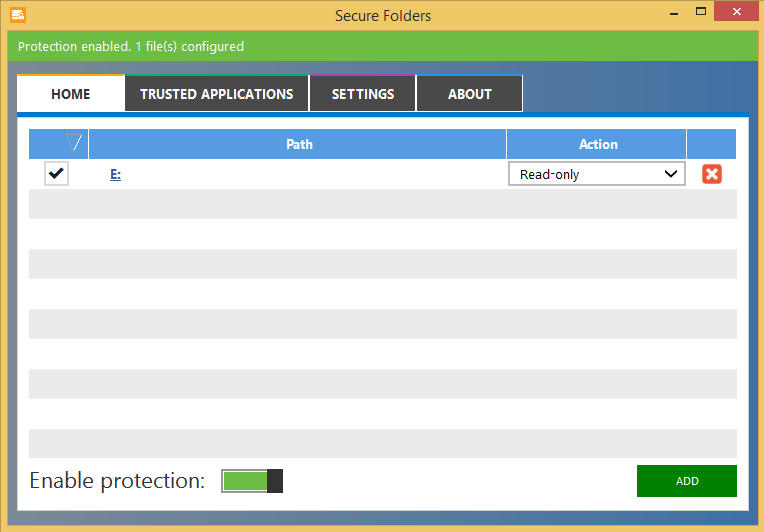
Task: Close the Secure Folders window
Action: pyautogui.click(x=737, y=11)
